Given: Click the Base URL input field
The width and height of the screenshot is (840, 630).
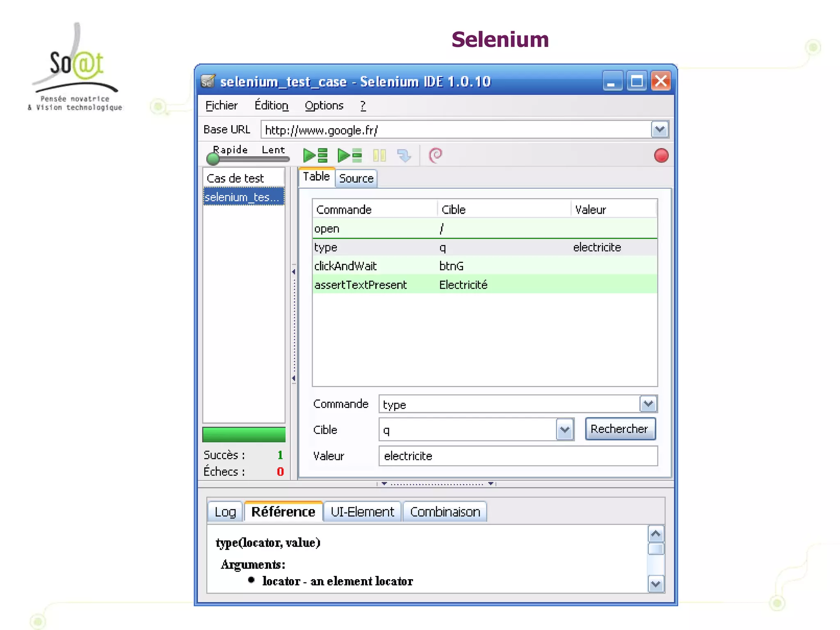Looking at the screenshot, I should click(x=456, y=130).
